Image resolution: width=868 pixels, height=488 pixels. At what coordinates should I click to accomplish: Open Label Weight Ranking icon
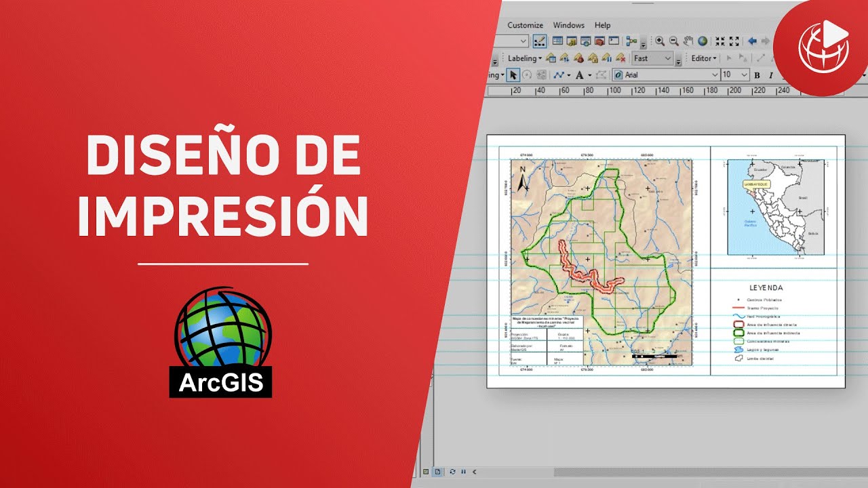[x=578, y=58]
